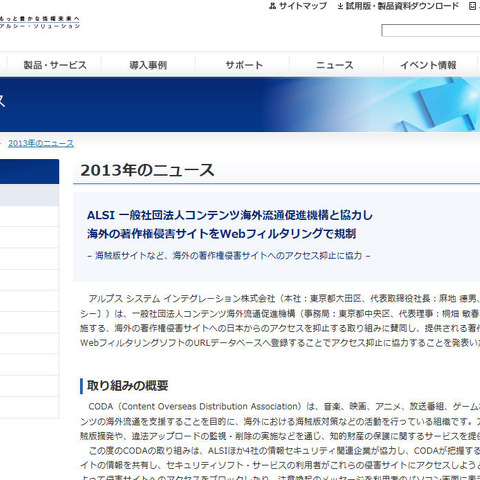This screenshot has height=480, width=480.
Task: Click the ALSI headline about Webフィルタリング
Action: [x=230, y=224]
